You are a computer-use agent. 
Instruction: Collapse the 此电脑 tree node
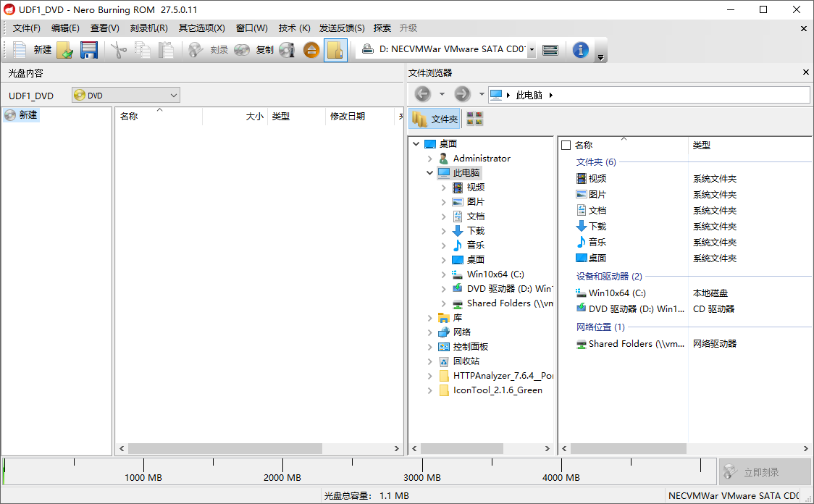(429, 172)
